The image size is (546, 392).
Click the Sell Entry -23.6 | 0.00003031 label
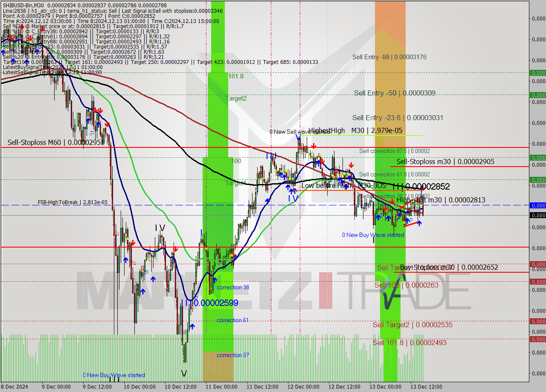pos(398,118)
